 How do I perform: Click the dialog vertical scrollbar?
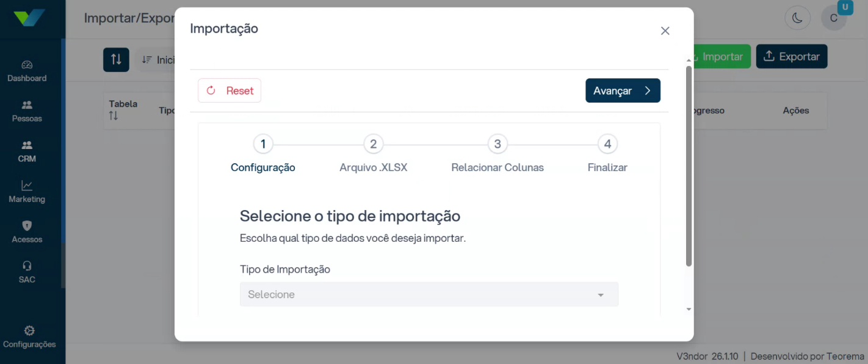(689, 166)
